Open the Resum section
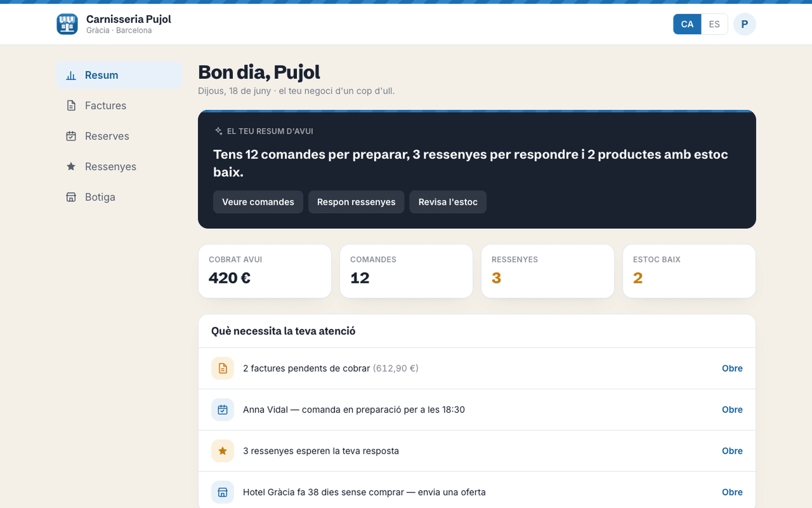The height and width of the screenshot is (508, 812). (x=119, y=75)
